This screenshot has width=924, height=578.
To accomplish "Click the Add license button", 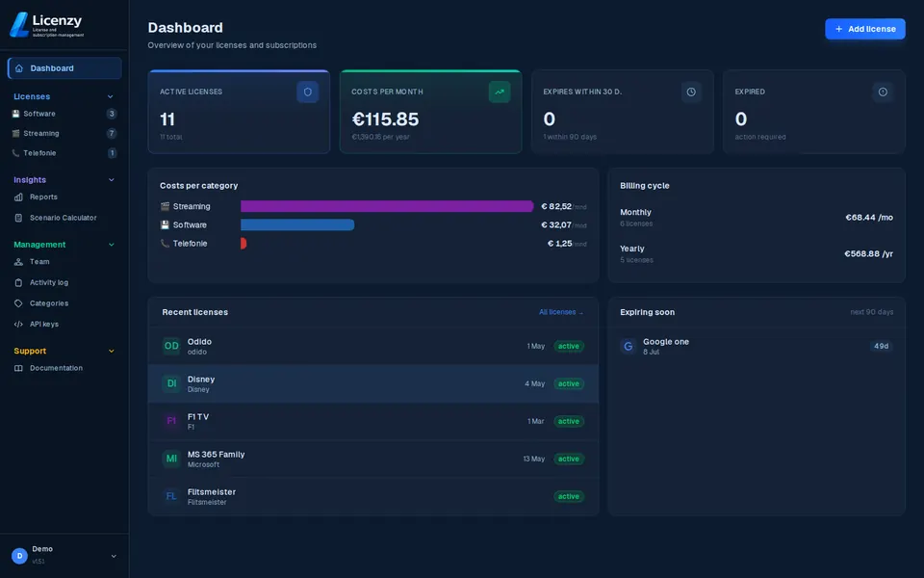I will click(x=865, y=29).
